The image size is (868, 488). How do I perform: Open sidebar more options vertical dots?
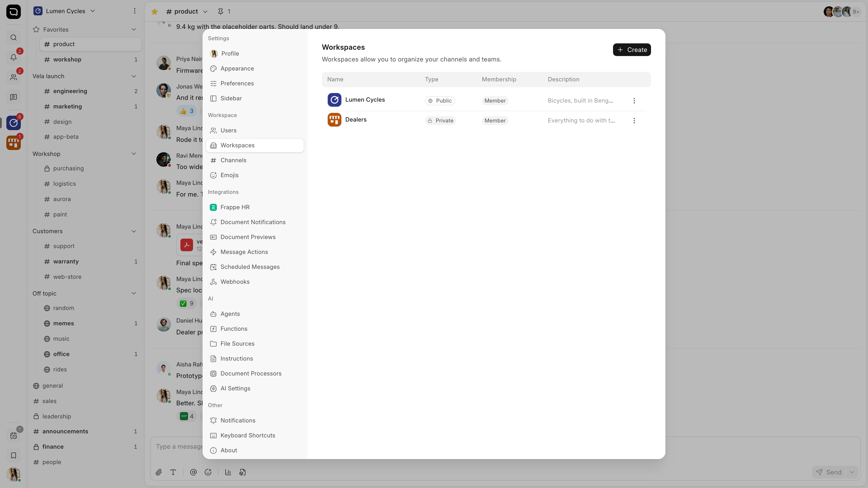[134, 11]
